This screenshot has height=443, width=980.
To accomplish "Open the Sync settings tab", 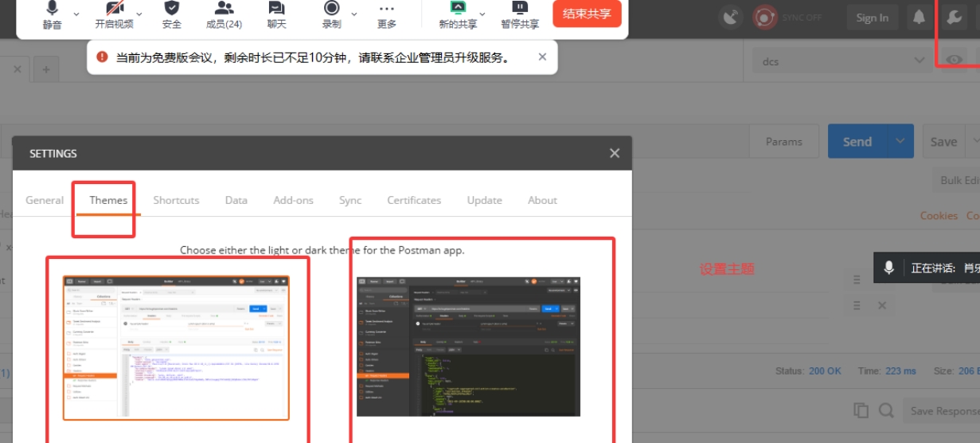I will click(350, 200).
